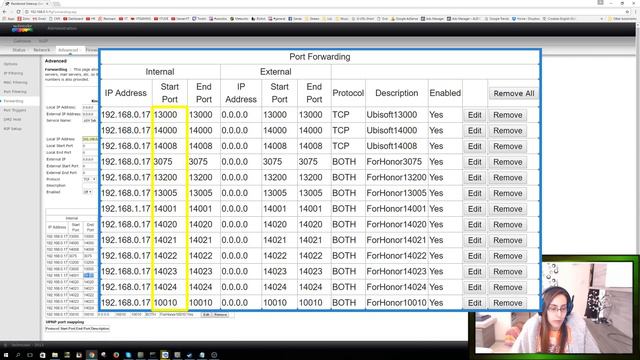Open the Windows Start menu
The width and height of the screenshot is (640, 360).
6,355
